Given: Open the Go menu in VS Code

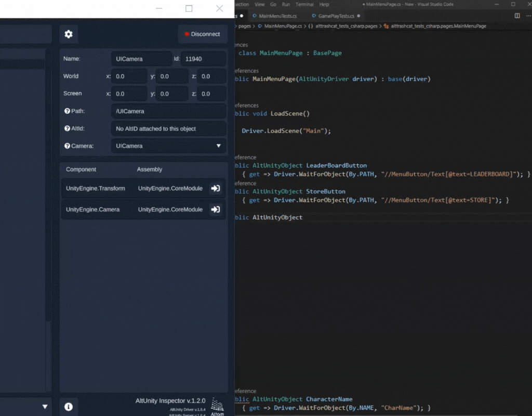Looking at the screenshot, I should [273, 4].
